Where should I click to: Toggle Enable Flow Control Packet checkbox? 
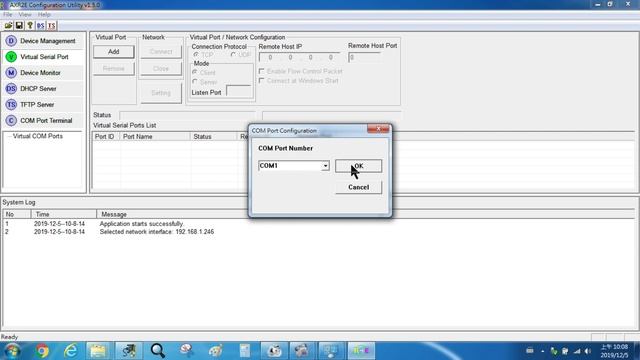(262, 71)
